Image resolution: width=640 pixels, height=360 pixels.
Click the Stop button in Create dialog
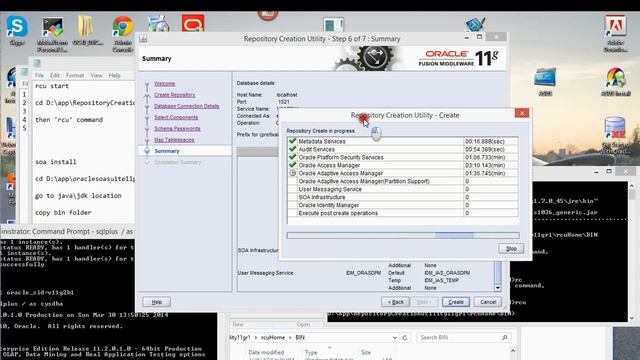[x=511, y=248]
